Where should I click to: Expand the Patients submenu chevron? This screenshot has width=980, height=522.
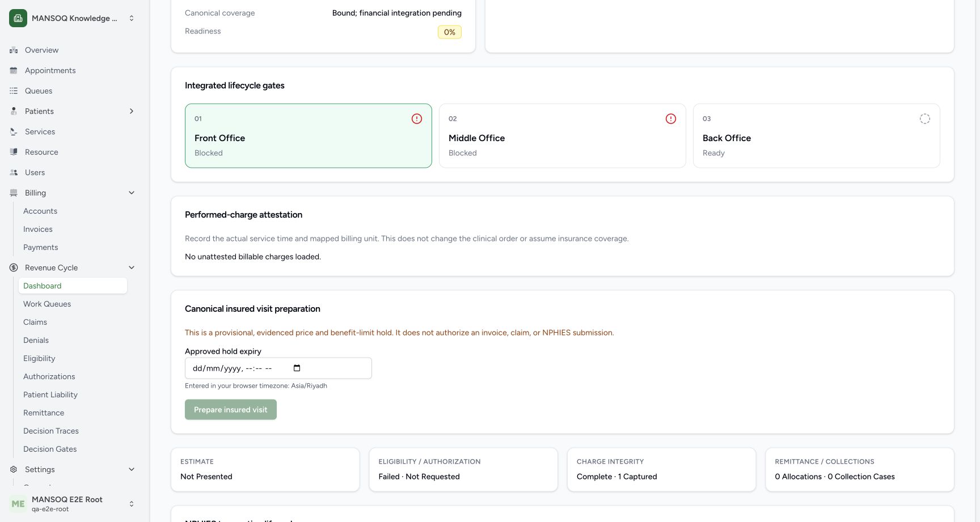[x=132, y=111]
